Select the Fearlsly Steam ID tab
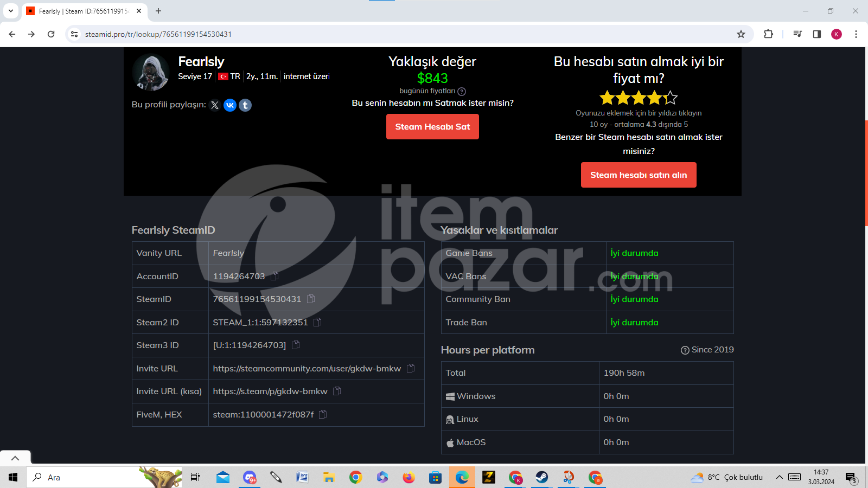Screen dimensions: 868x488 point(84,11)
